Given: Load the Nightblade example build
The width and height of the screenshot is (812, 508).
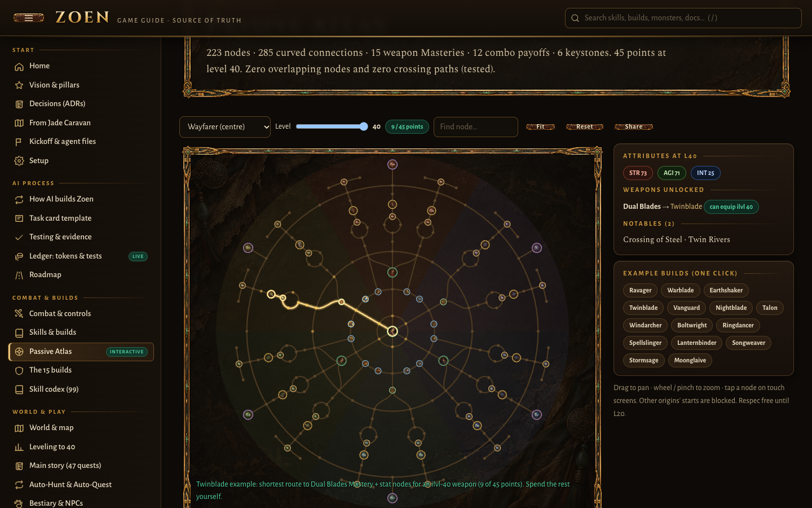Looking at the screenshot, I should [731, 308].
